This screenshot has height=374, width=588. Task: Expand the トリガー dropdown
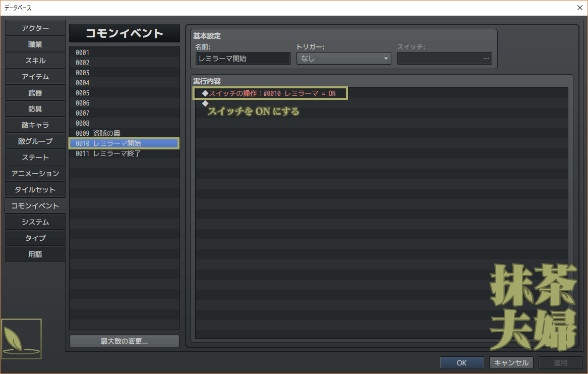pyautogui.click(x=343, y=59)
